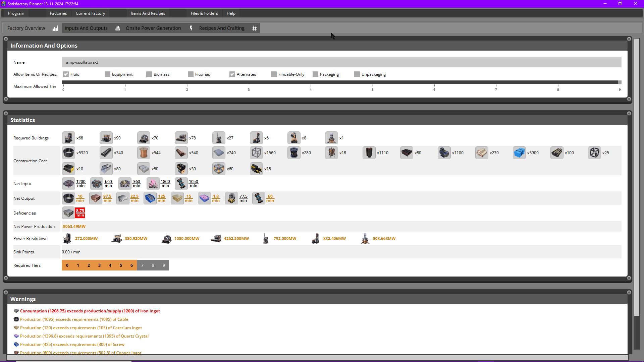Viewport: 644px width, 362px height.
Task: Click the Cable icon showing x5320 construction cost
Action: tap(68, 153)
